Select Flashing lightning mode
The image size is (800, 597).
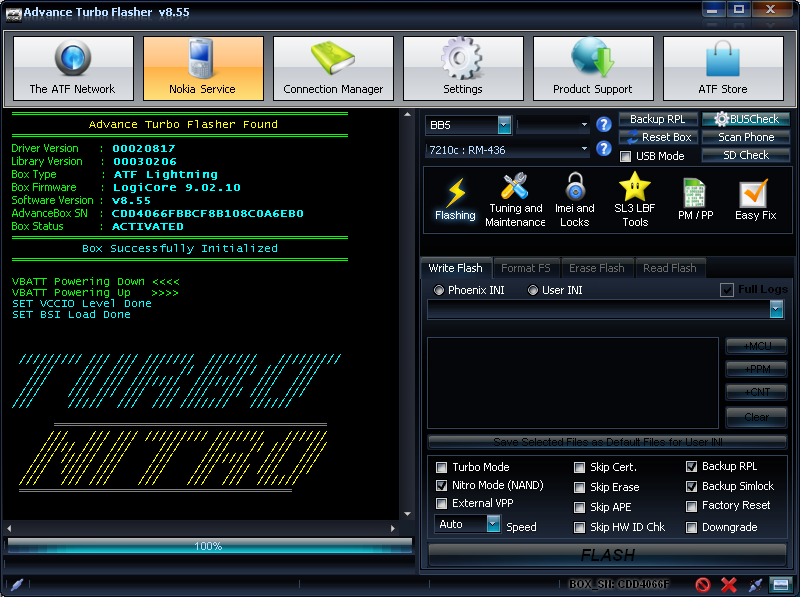pyautogui.click(x=455, y=200)
